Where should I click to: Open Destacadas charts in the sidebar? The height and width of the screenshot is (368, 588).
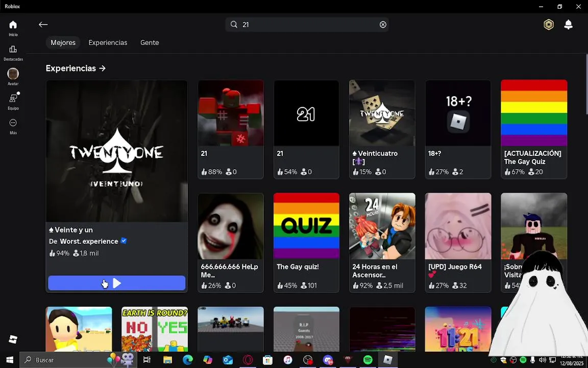pyautogui.click(x=13, y=53)
